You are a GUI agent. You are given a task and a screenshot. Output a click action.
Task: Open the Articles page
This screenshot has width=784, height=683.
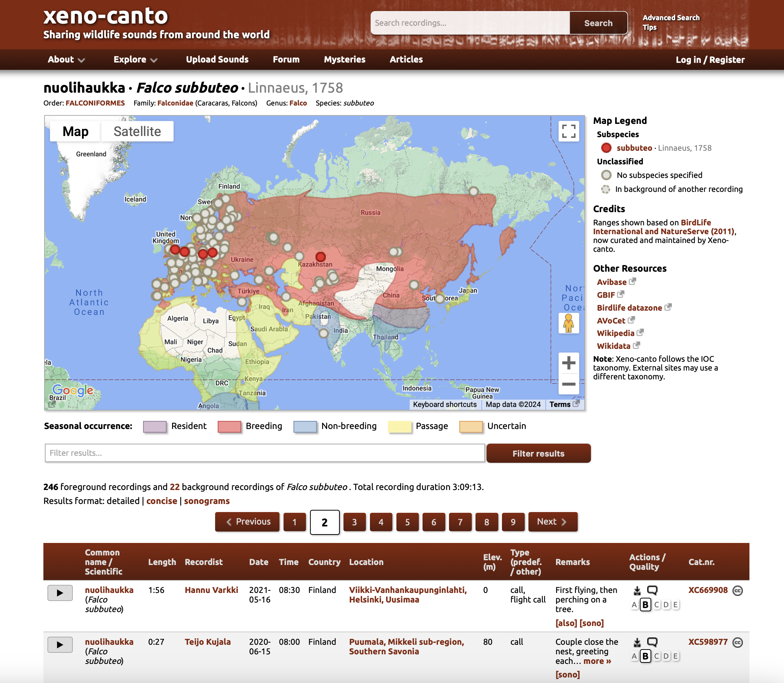pos(406,60)
